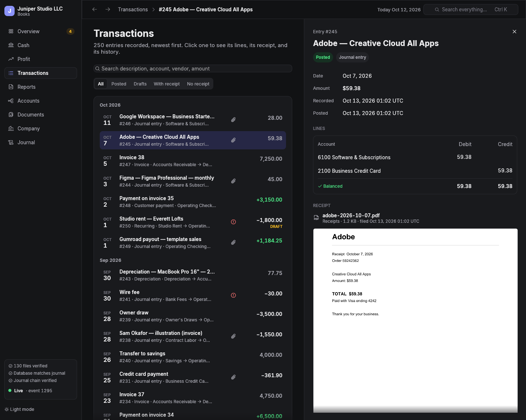The image size is (526, 420).
Task: Click Journal chain verified status
Action: 33,381
